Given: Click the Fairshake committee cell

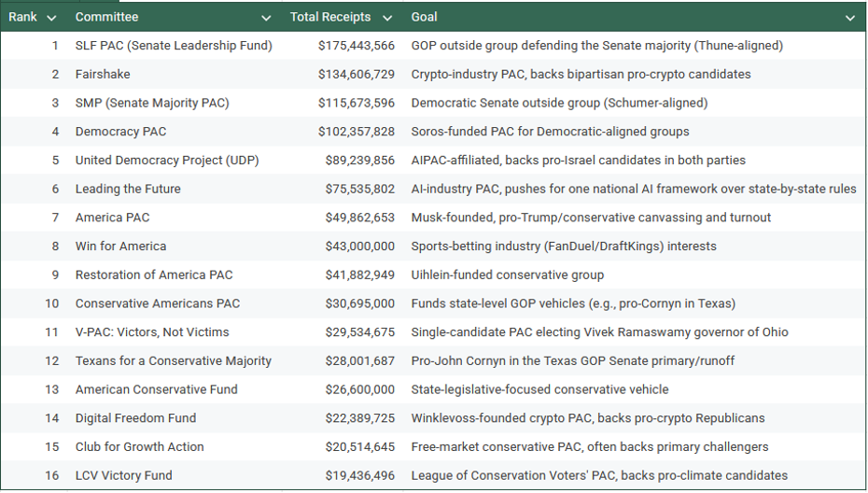Looking at the screenshot, I should coord(175,74).
